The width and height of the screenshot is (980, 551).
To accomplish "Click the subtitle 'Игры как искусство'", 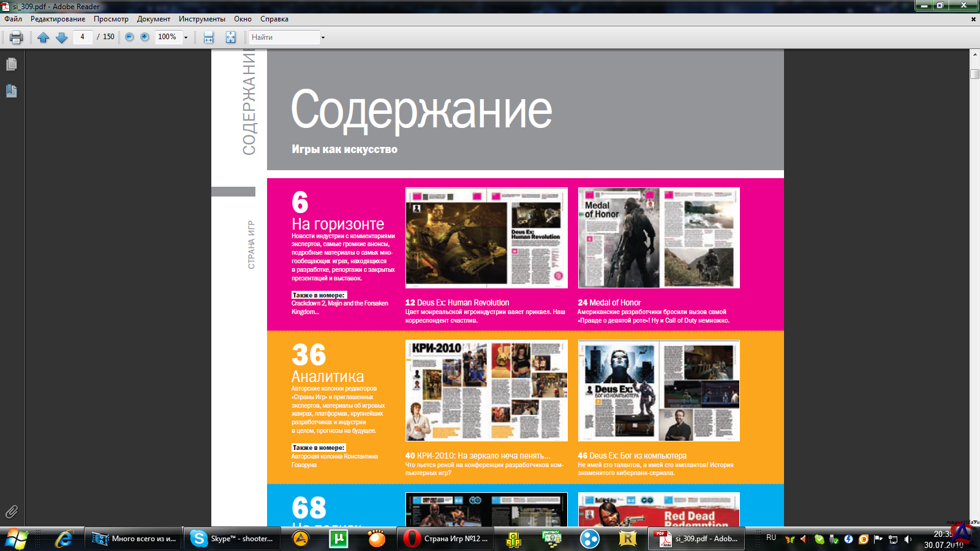I will [344, 149].
